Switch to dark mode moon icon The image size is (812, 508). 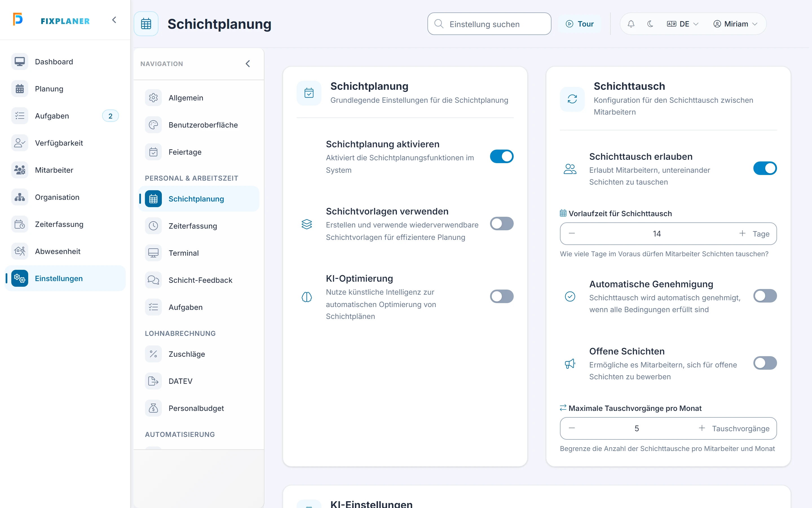coord(650,24)
